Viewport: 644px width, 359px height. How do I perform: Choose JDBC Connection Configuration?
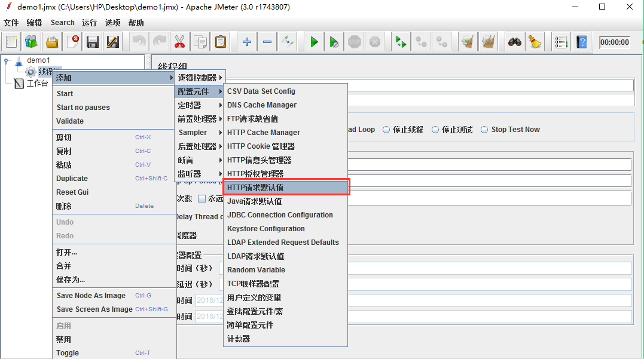pyautogui.click(x=285, y=215)
